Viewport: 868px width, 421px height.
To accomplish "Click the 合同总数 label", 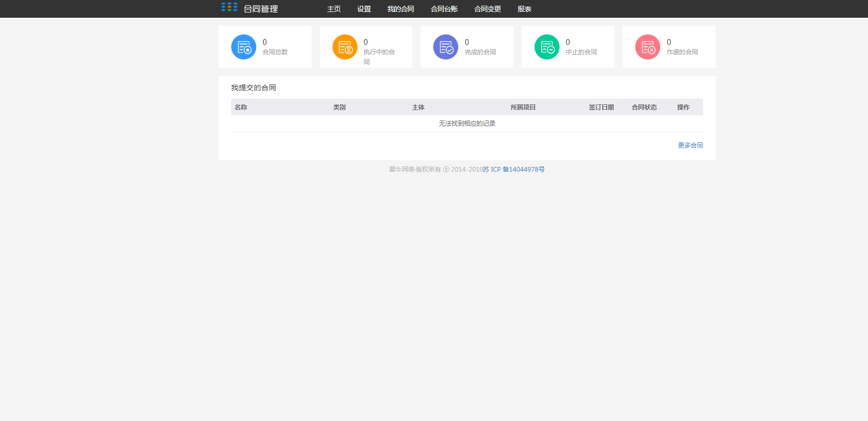I will point(275,52).
